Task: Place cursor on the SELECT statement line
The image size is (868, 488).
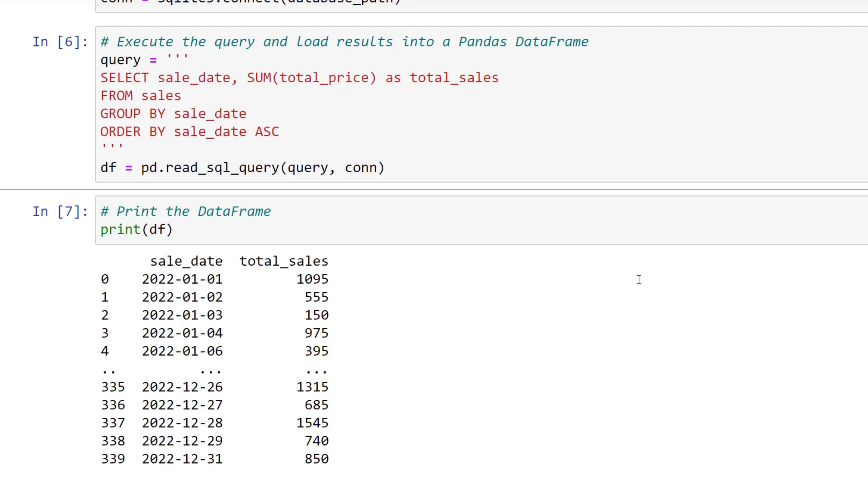Action: tap(298, 77)
